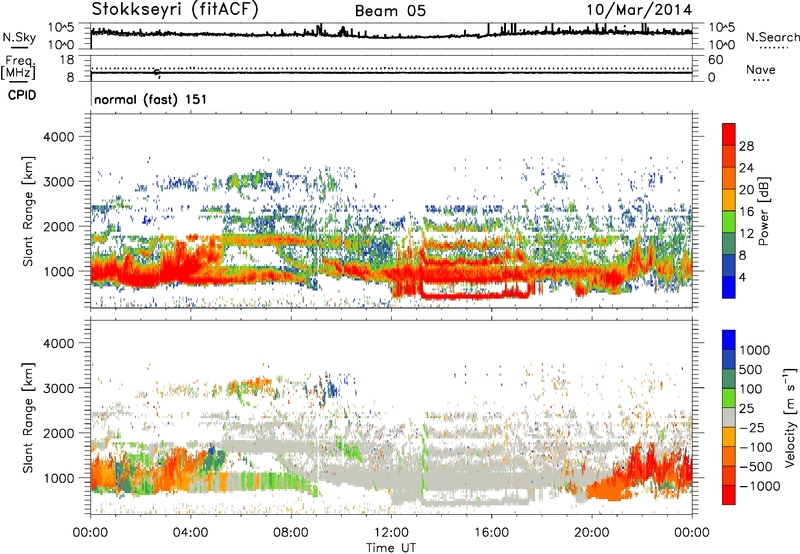This screenshot has width=800, height=554.
Task: Select the '18' tick on the frequency axis
Action: tap(67, 60)
